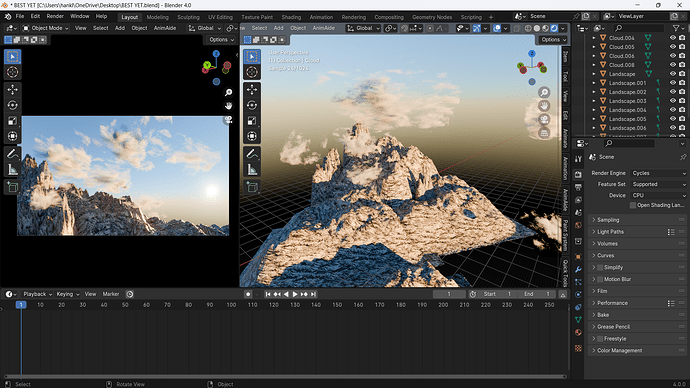
Task: Enable the Open Shading Language checkbox
Action: (633, 205)
